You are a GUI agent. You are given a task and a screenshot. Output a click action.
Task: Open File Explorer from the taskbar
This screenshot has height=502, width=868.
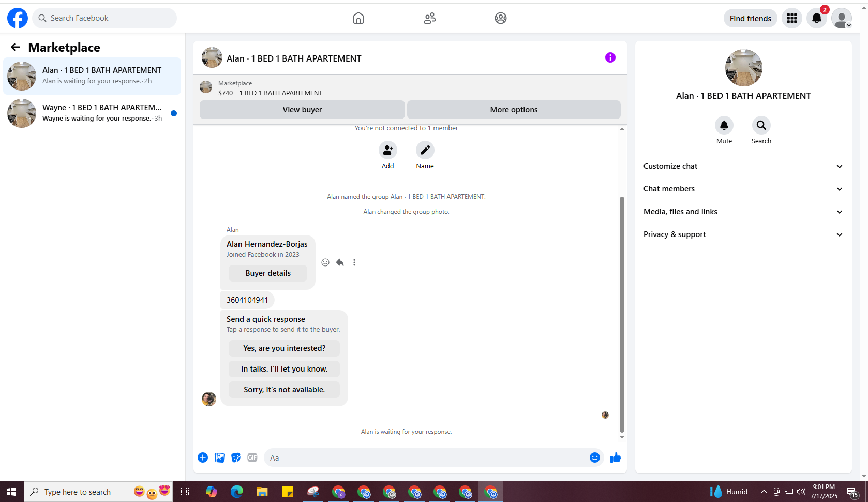[x=262, y=492]
